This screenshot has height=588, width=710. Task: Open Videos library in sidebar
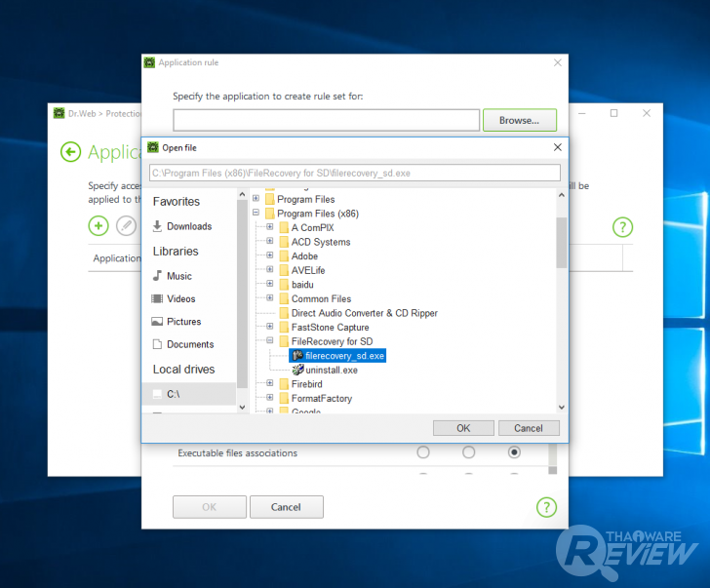(180, 298)
